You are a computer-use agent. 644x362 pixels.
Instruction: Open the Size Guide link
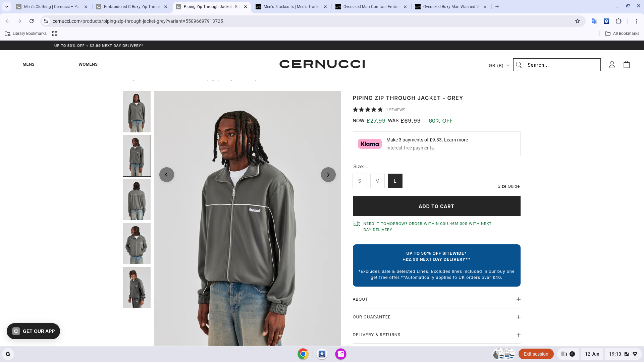tap(508, 186)
